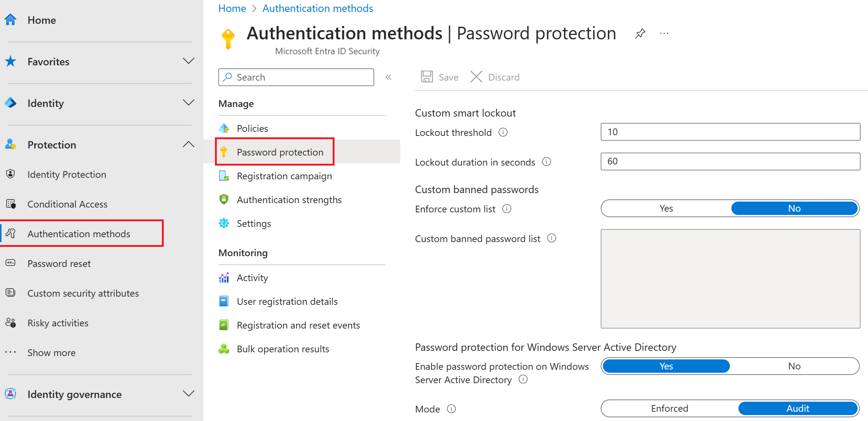
Task: Pin the Password protection page
Action: (640, 33)
